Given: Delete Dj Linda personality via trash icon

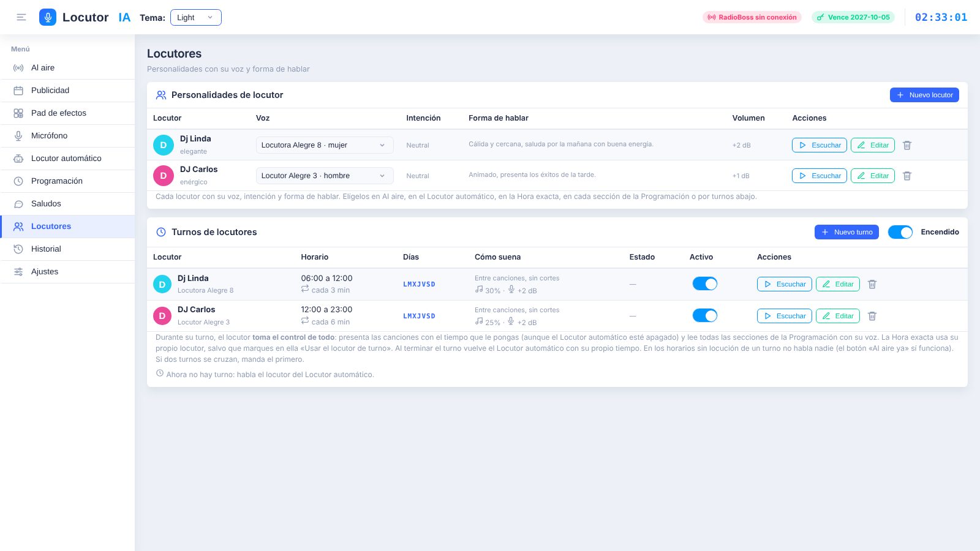Looking at the screenshot, I should [x=907, y=145].
